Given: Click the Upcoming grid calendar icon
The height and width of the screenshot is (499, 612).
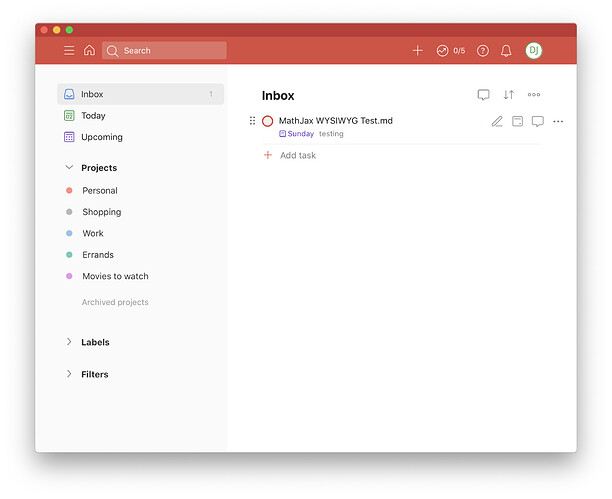Looking at the screenshot, I should [x=69, y=137].
